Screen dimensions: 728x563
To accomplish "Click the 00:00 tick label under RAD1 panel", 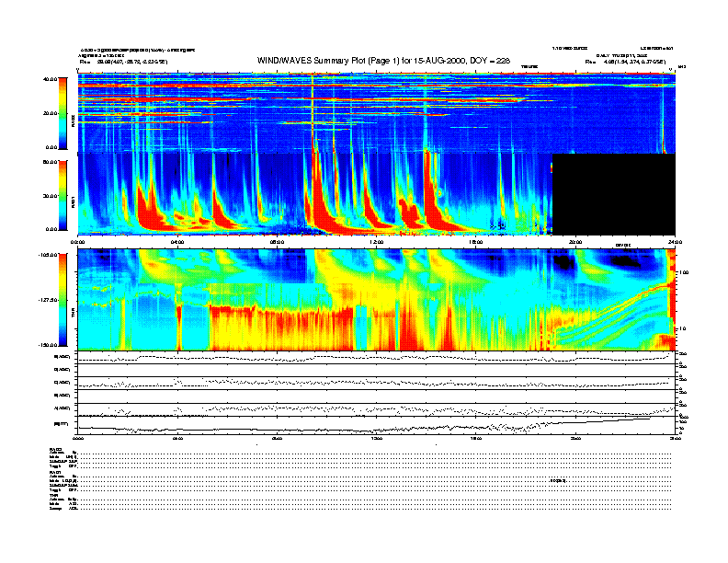I will click(77, 242).
